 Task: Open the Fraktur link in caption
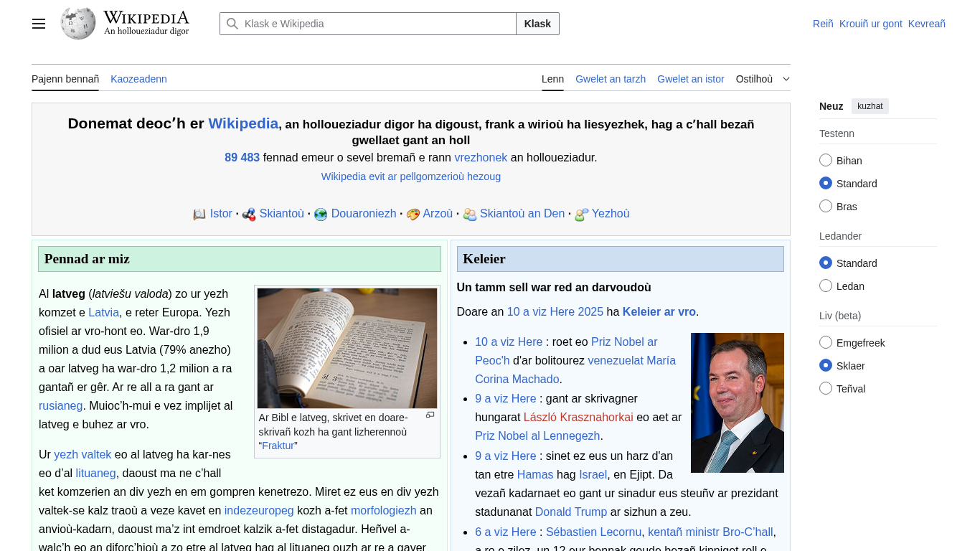click(278, 446)
